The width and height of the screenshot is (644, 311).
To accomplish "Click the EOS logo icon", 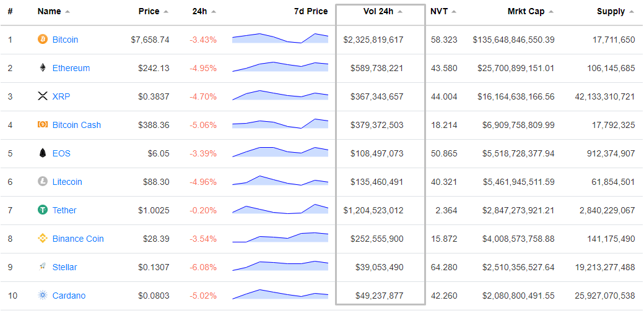I will (43, 153).
